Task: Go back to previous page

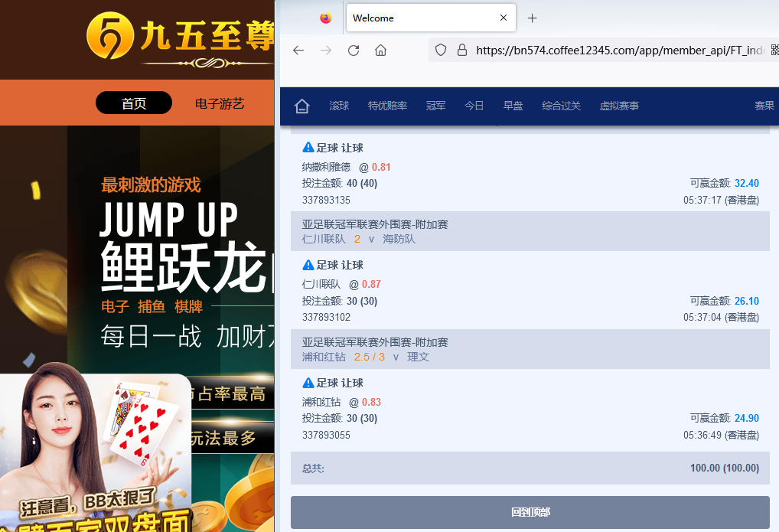Action: (x=298, y=51)
